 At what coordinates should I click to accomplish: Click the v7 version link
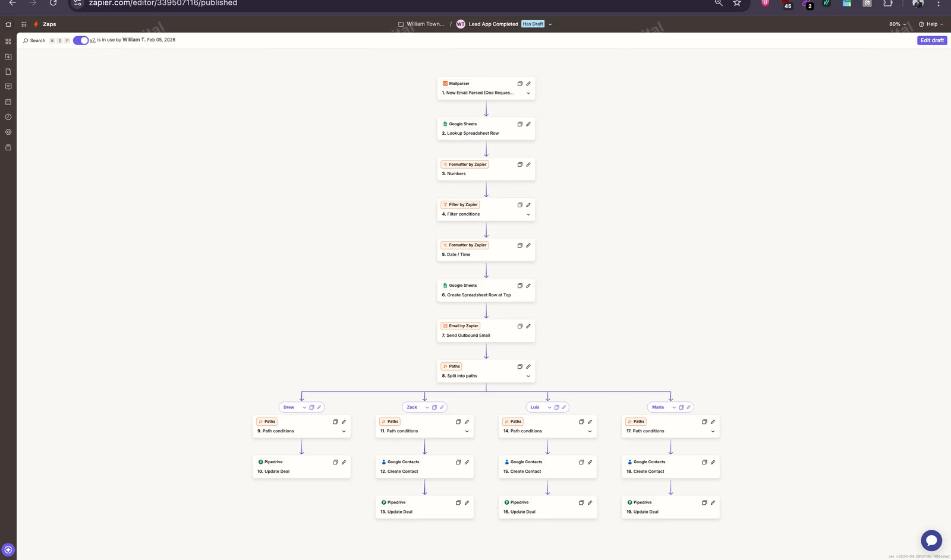pyautogui.click(x=93, y=40)
